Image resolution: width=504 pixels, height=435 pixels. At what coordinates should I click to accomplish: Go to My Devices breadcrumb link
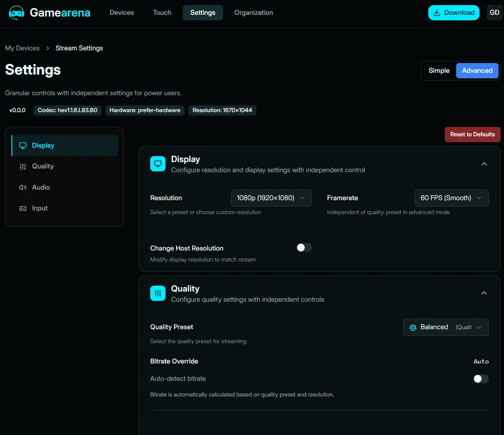pos(22,48)
